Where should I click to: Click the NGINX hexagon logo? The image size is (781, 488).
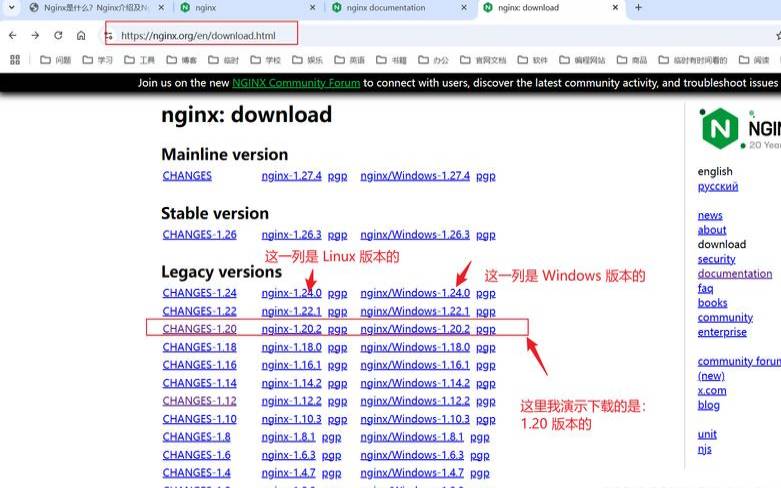(x=720, y=128)
